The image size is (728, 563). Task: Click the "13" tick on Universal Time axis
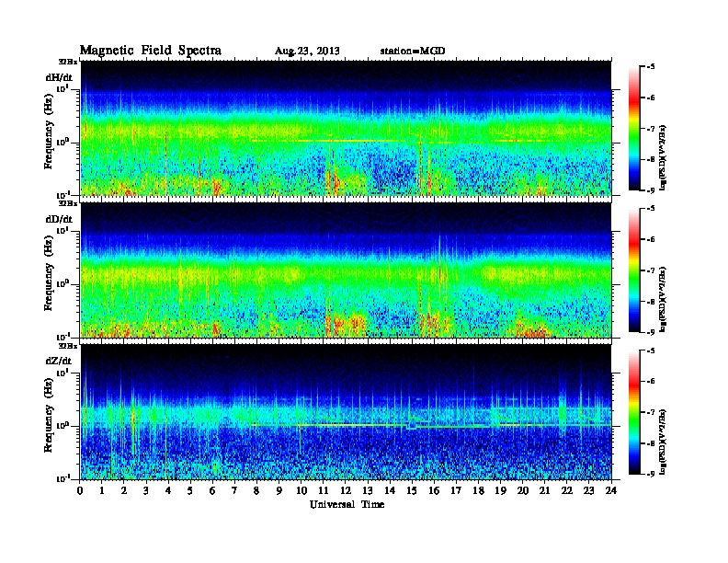(368, 491)
